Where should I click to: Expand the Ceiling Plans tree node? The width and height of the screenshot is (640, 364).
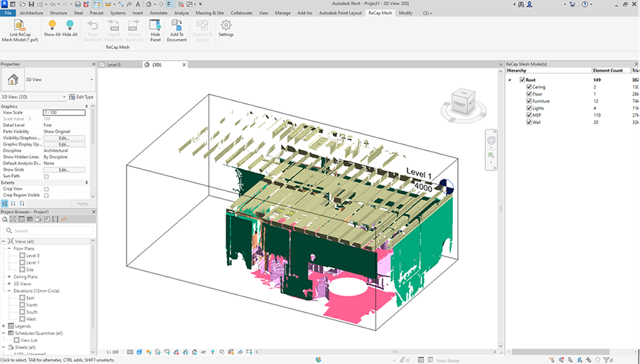point(9,277)
